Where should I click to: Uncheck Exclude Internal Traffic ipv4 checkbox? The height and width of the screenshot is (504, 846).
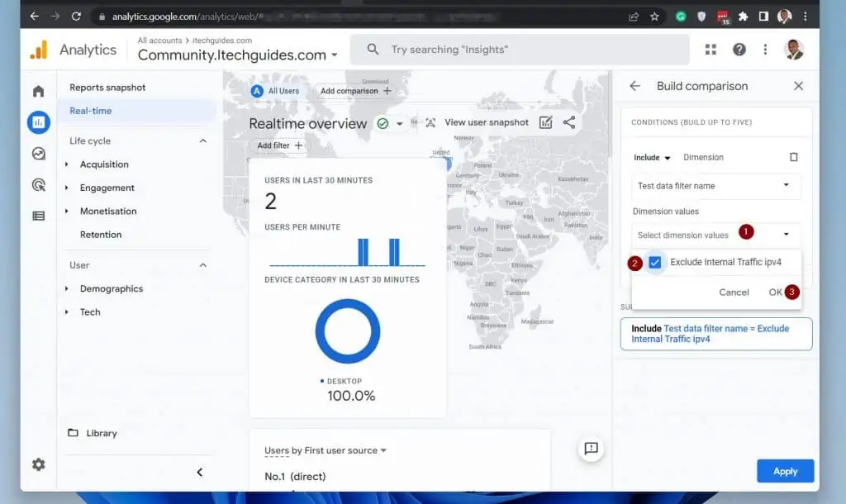655,263
